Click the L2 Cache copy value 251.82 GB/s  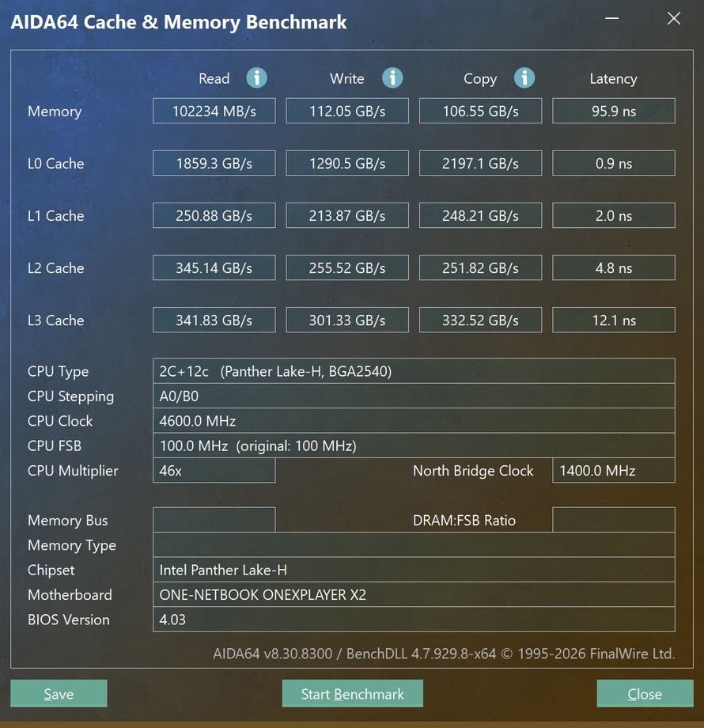(x=481, y=267)
